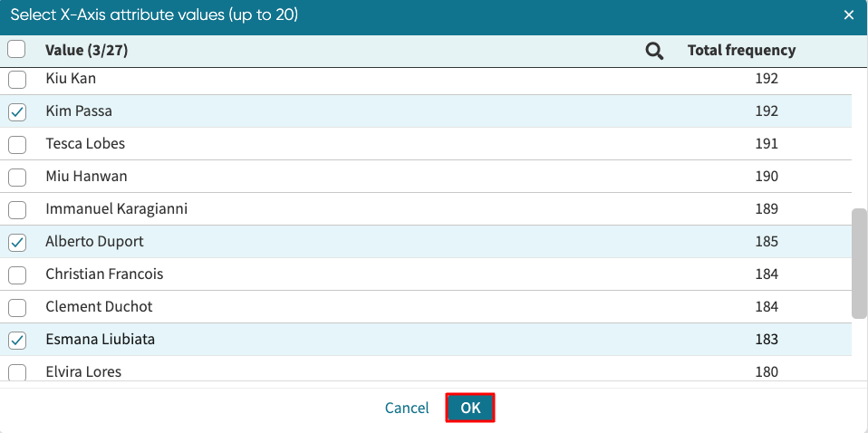
Task: Click the Esmana Liubiata row label
Action: coord(100,340)
